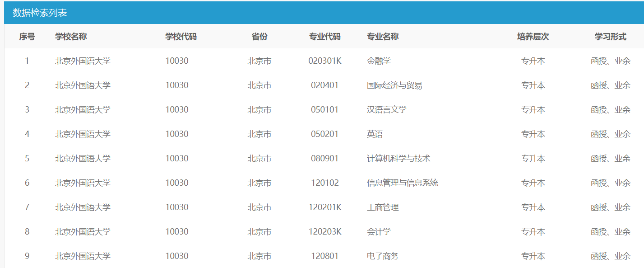
Task: Select the 省份 column header
Action: click(259, 37)
